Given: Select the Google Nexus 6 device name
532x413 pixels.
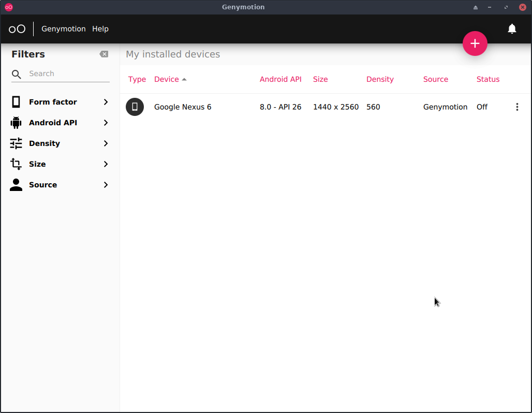Looking at the screenshot, I should tap(183, 107).
